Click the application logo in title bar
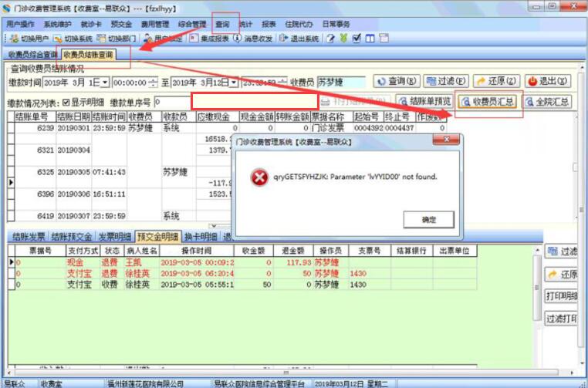The image size is (588, 388). coord(6,8)
